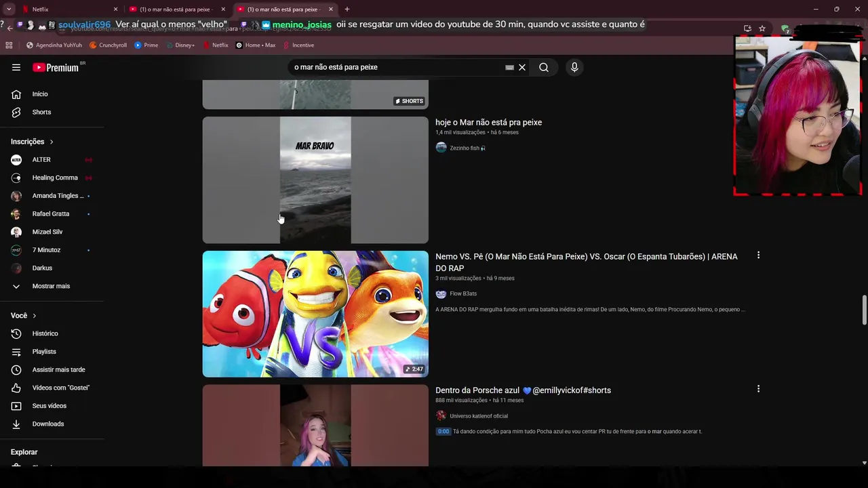Open more options for Nemo VS Pê video
The width and height of the screenshot is (868, 488).
tap(758, 256)
